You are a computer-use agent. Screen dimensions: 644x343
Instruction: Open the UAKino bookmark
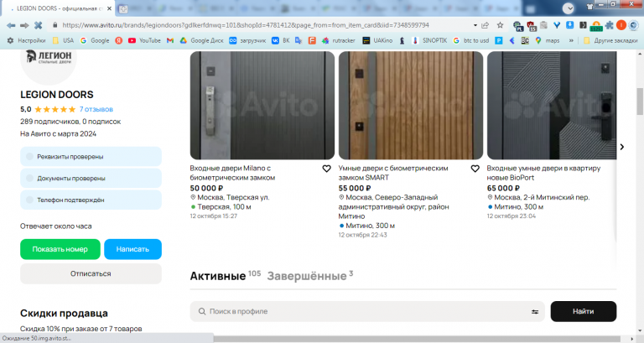[x=377, y=40]
